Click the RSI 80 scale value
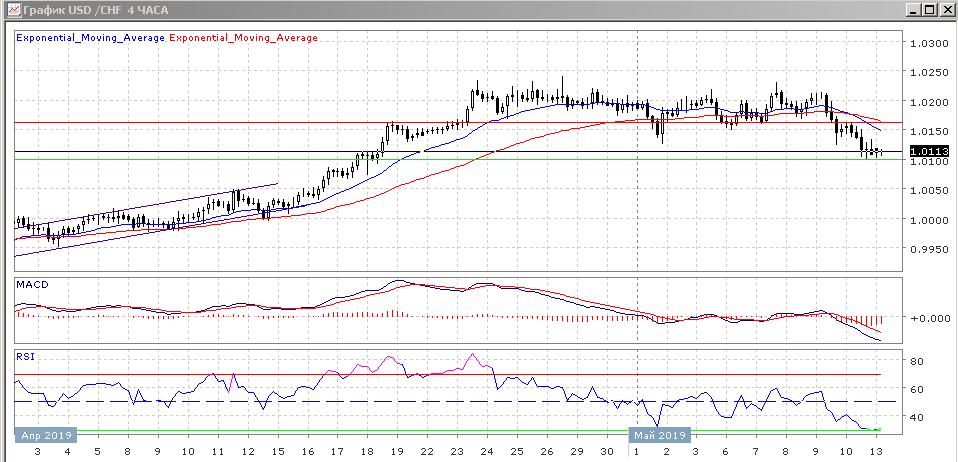Screen dimensions: 958x462 pos(916,361)
